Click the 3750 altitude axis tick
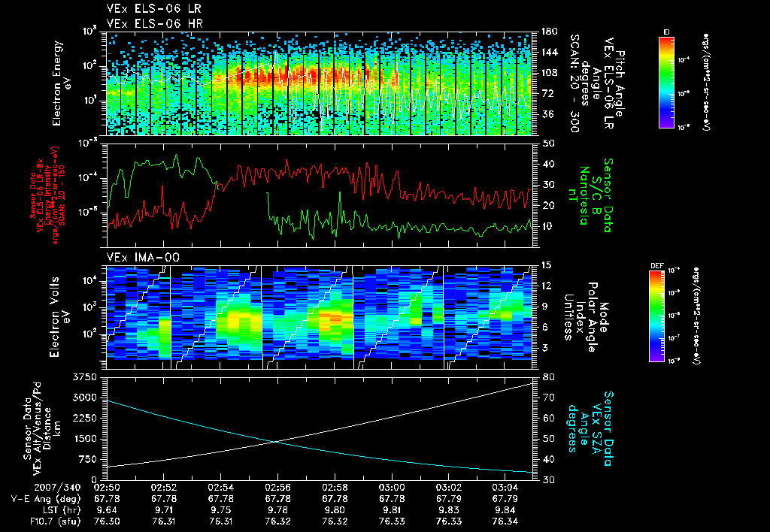The width and height of the screenshot is (770, 532). (x=86, y=377)
